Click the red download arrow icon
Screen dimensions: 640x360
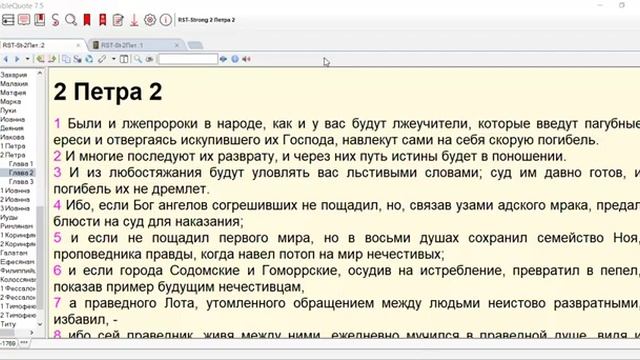134,20
